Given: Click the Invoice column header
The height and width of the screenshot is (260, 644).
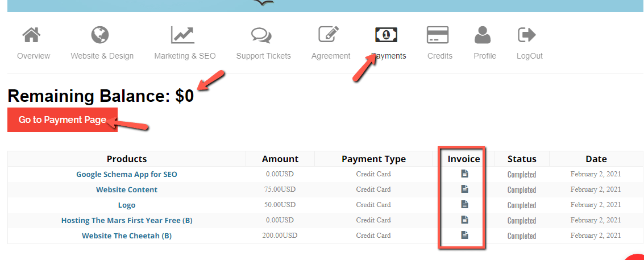Looking at the screenshot, I should coord(464,159).
